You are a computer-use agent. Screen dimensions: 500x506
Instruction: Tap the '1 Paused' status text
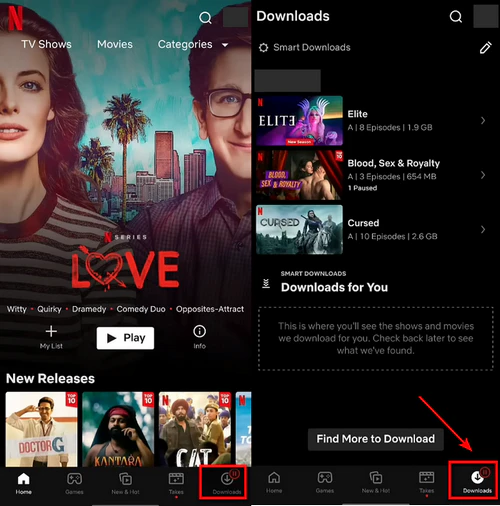(362, 188)
